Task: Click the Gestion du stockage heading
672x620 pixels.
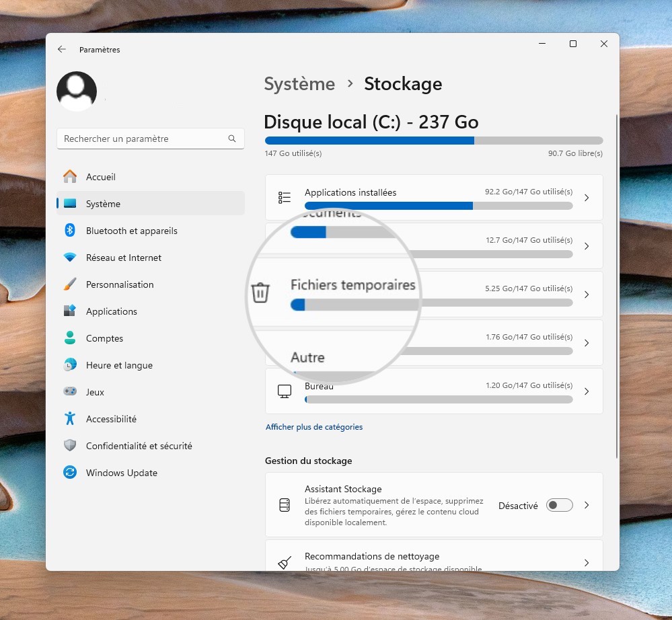Action: [308, 461]
